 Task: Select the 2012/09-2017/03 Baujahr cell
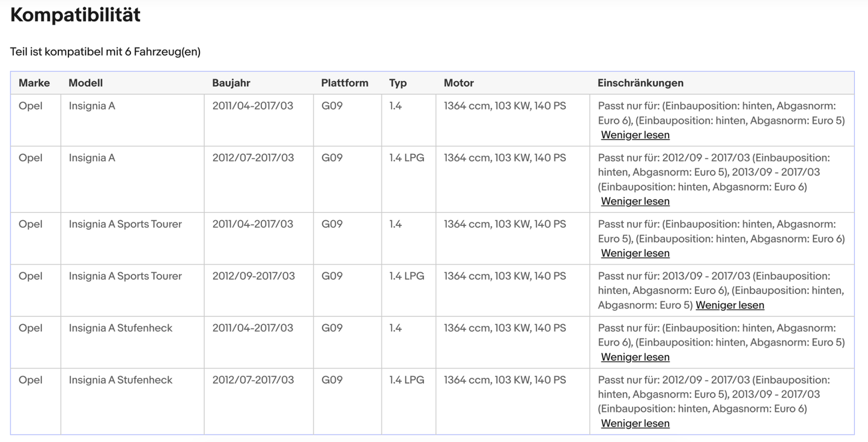[x=253, y=276]
